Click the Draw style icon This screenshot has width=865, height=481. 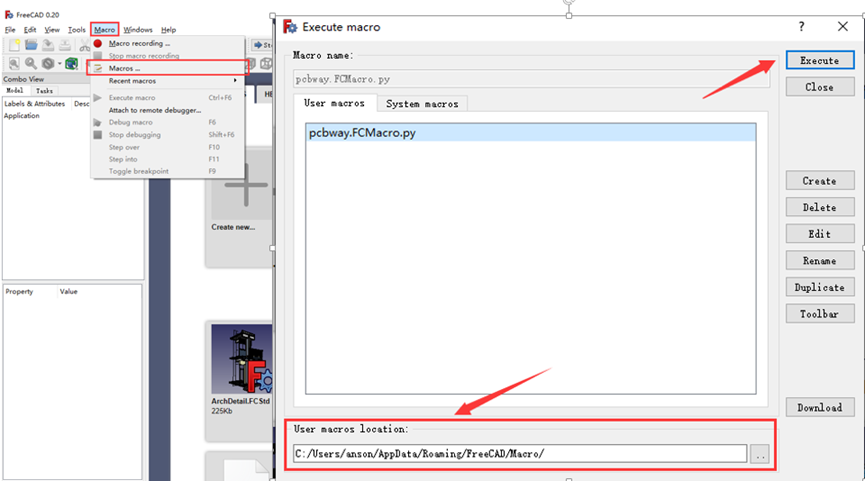48,63
